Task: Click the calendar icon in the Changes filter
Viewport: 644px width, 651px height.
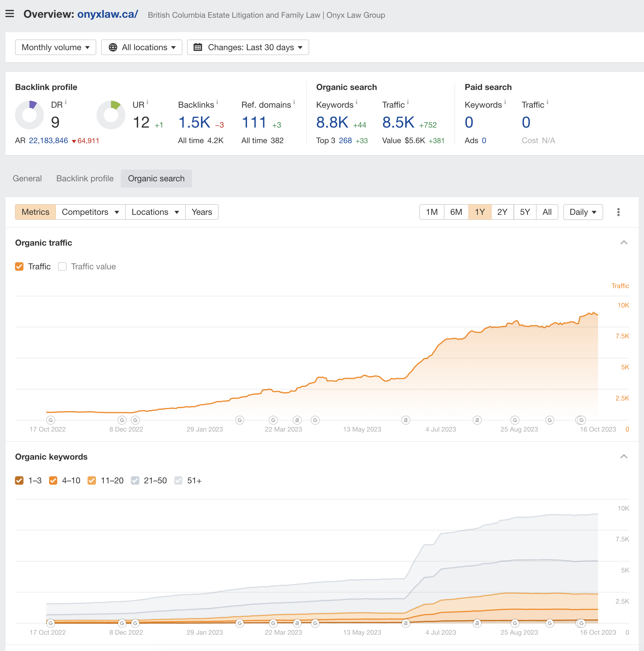Action: [198, 47]
